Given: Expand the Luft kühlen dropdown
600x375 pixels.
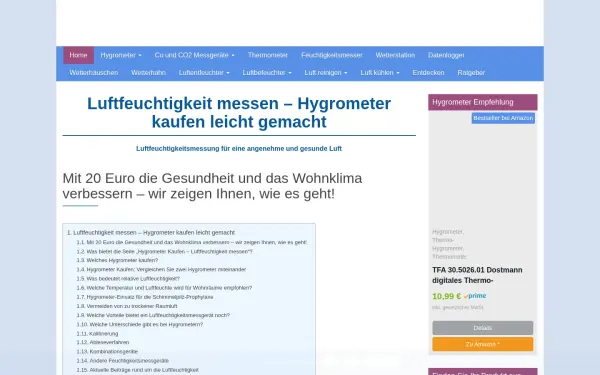Looking at the screenshot, I should [380, 72].
